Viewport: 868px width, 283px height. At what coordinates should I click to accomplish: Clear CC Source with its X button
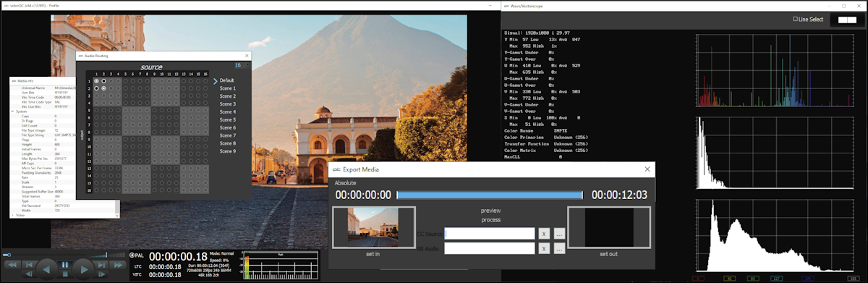[544, 234]
